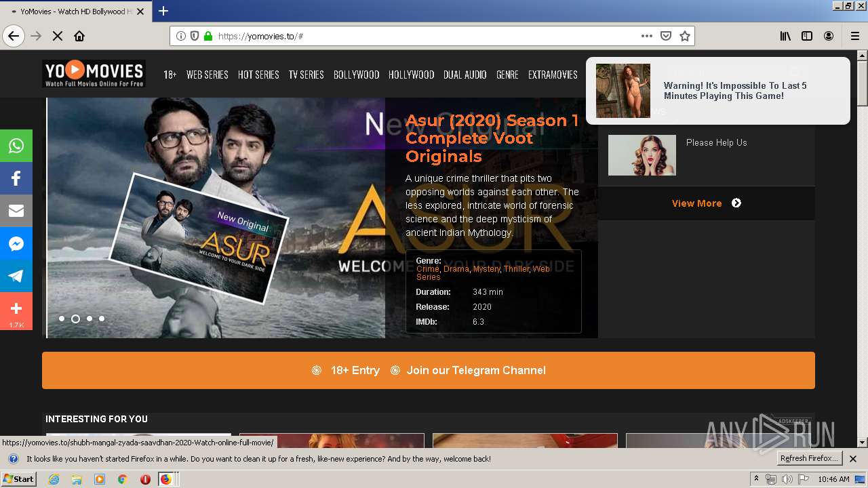Image resolution: width=868 pixels, height=488 pixels.
Task: Click the View More link
Action: [x=696, y=203]
